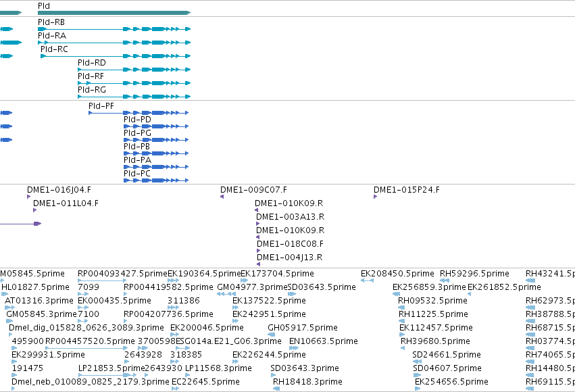The width and height of the screenshot is (575, 392).
Task: Open EST EK112457.5prime
Action: click(436, 328)
